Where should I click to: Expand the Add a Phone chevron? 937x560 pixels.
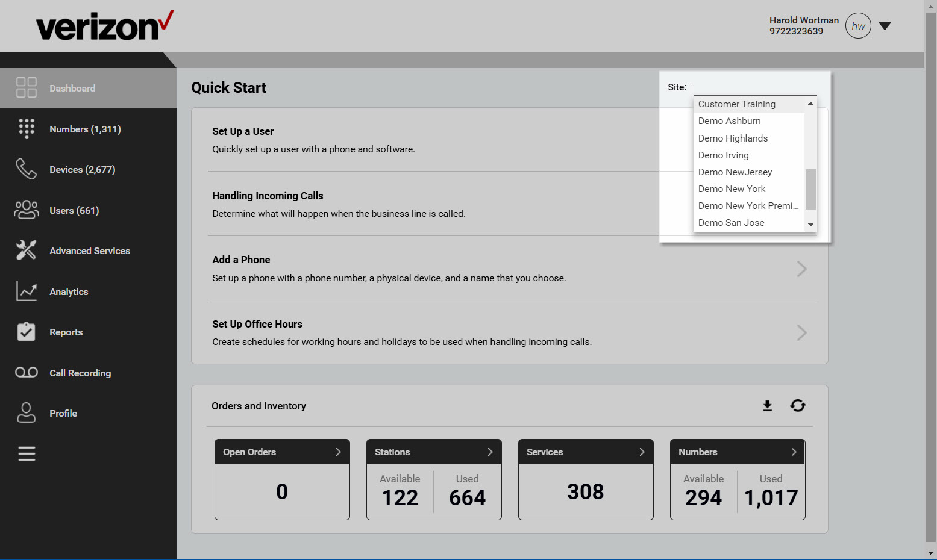click(x=801, y=269)
